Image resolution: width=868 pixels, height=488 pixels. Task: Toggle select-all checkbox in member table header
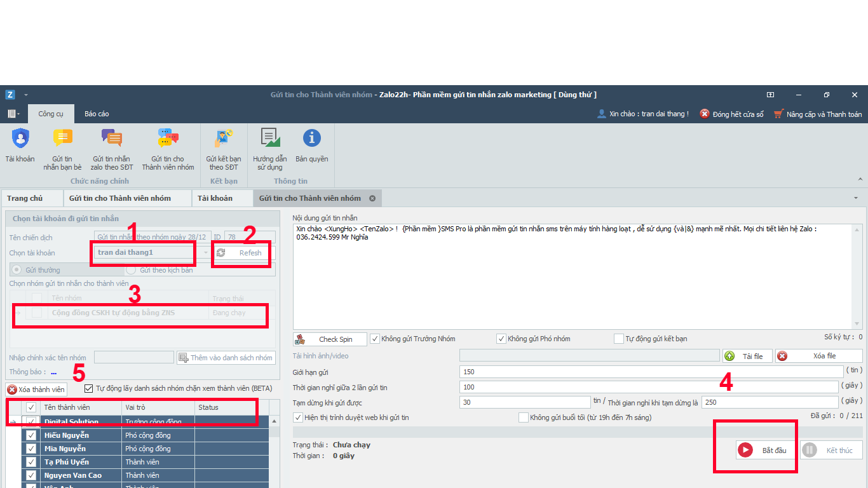point(31,407)
